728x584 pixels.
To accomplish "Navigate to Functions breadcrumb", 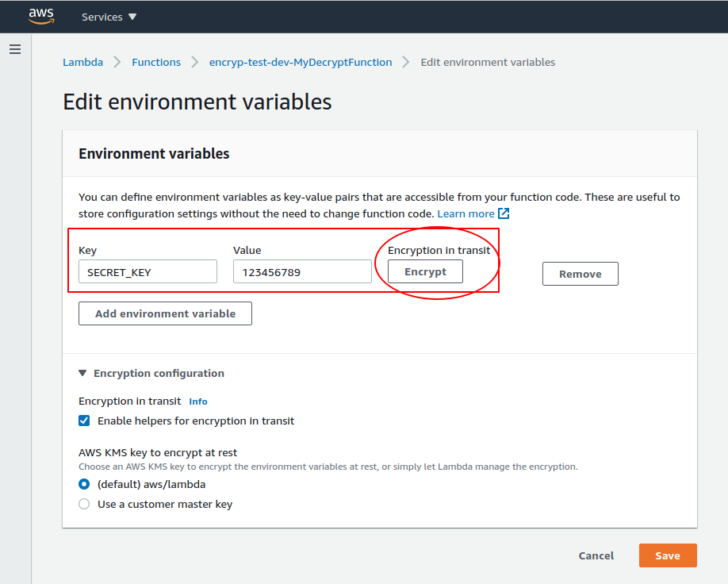I will click(156, 62).
